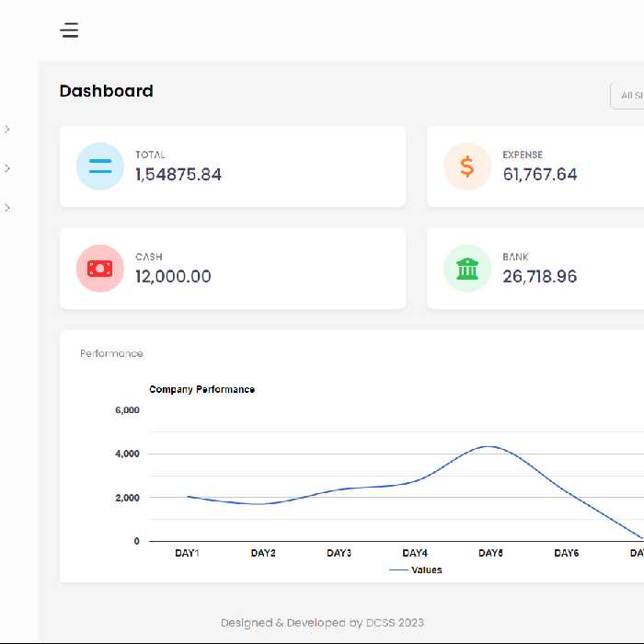Click the orange dollar Expense icon
This screenshot has width=644, height=644.
467,167
